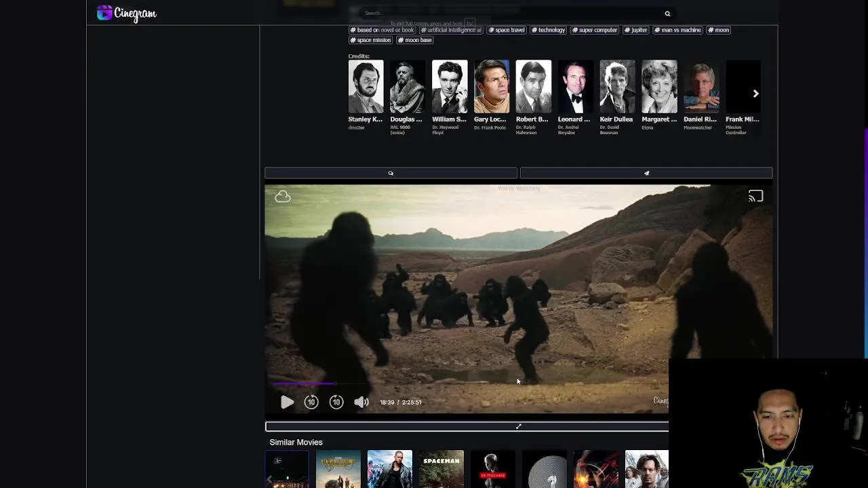Click the search magnifier icon

667,14
